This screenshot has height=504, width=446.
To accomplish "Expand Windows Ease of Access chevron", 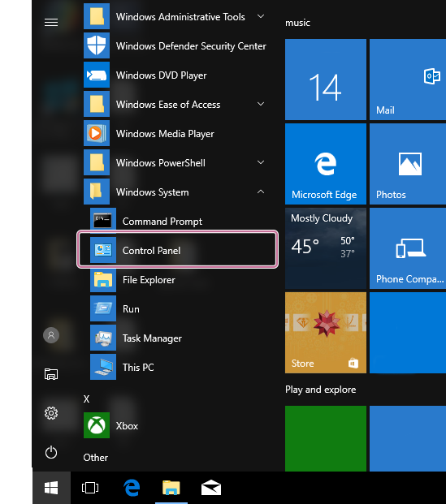I will 261,104.
